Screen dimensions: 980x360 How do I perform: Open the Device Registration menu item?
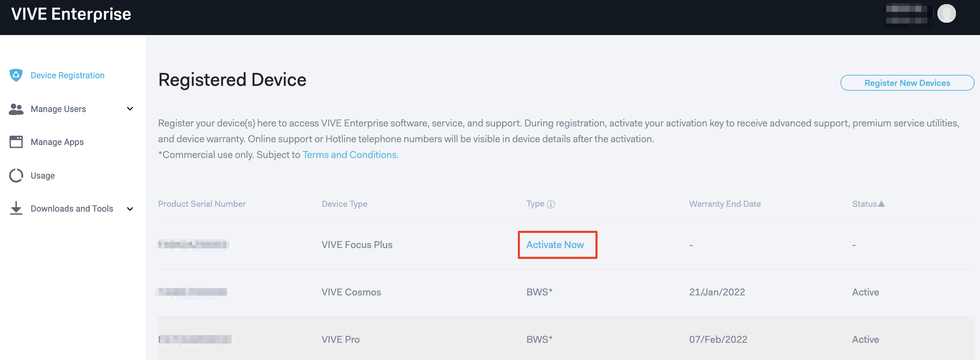tap(67, 75)
